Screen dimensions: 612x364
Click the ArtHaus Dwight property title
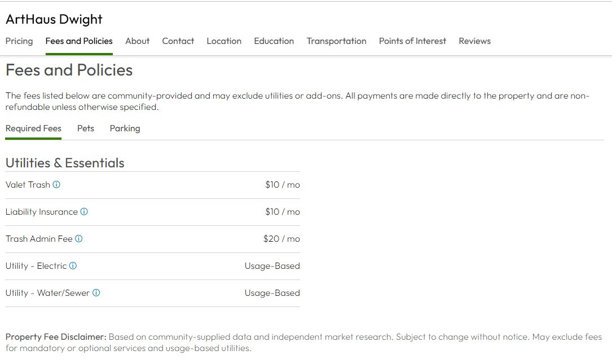click(54, 19)
